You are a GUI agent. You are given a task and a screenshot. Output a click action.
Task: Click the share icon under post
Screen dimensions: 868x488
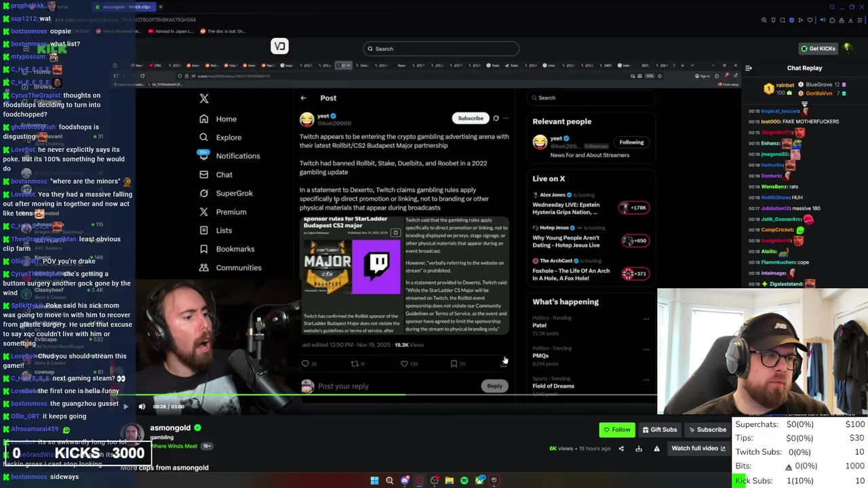(x=503, y=364)
